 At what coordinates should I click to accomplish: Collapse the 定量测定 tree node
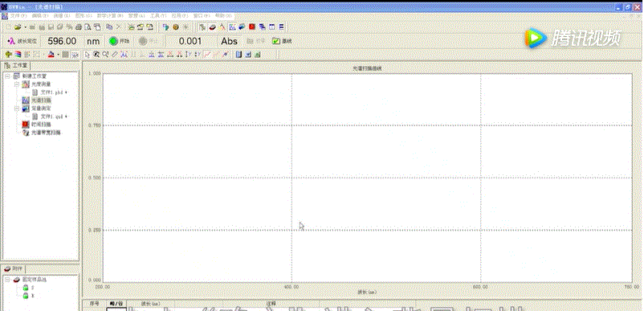[16, 108]
